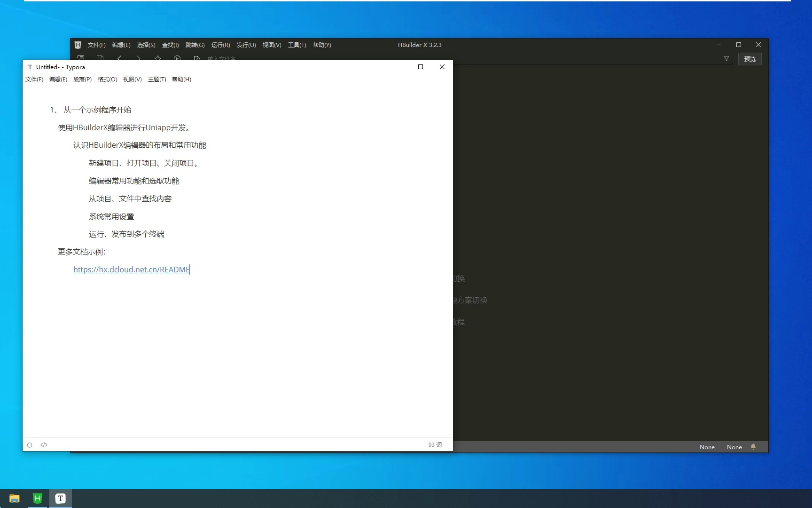Open Typora 格式(O) menu
The image size is (812, 508).
[107, 79]
